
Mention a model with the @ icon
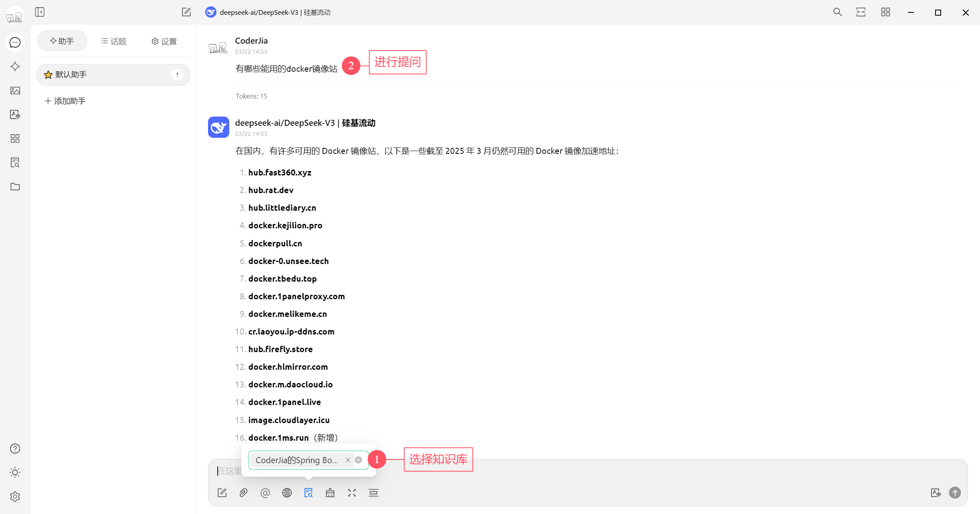pos(265,493)
